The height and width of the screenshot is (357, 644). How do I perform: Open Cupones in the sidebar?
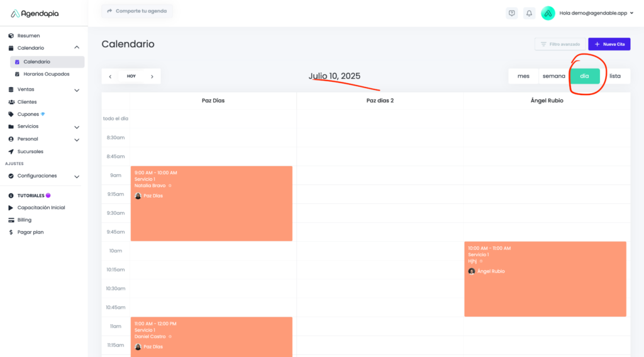pyautogui.click(x=28, y=114)
